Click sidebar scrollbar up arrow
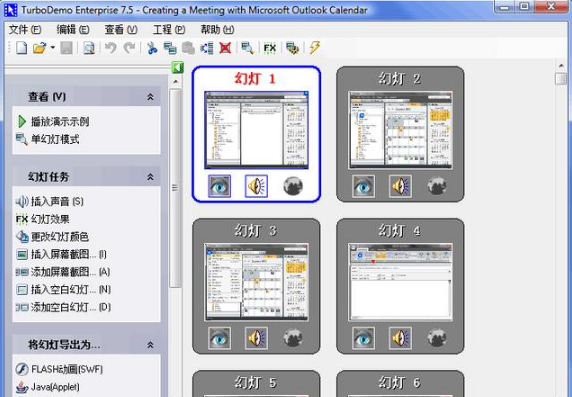This screenshot has height=397, width=572. pos(175,82)
